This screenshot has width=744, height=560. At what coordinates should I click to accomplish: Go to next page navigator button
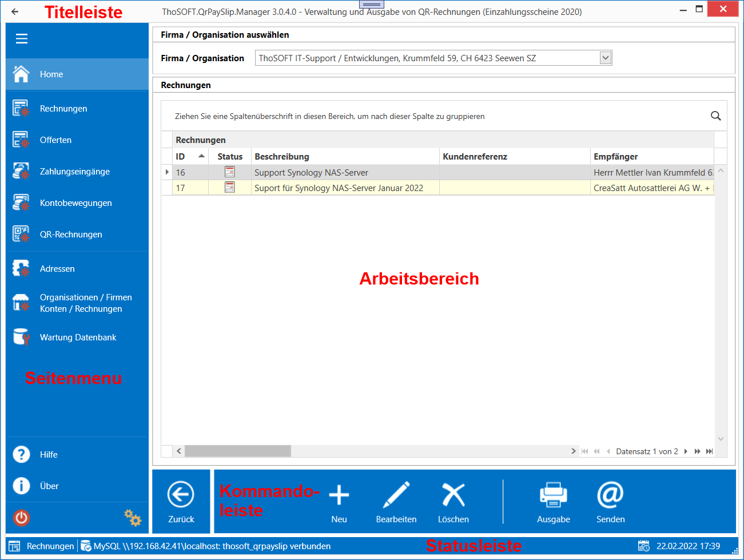[697, 451]
